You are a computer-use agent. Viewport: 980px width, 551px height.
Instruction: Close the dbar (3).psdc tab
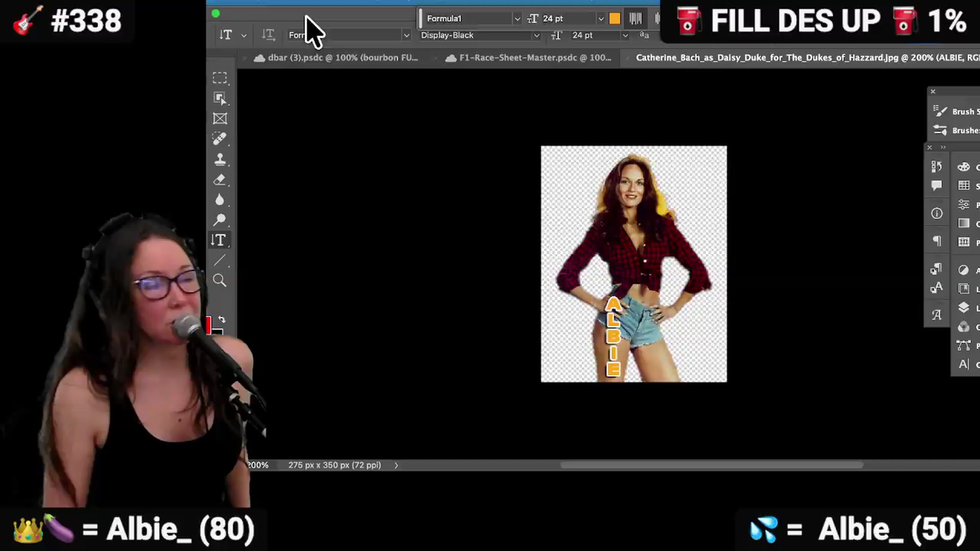tap(244, 58)
